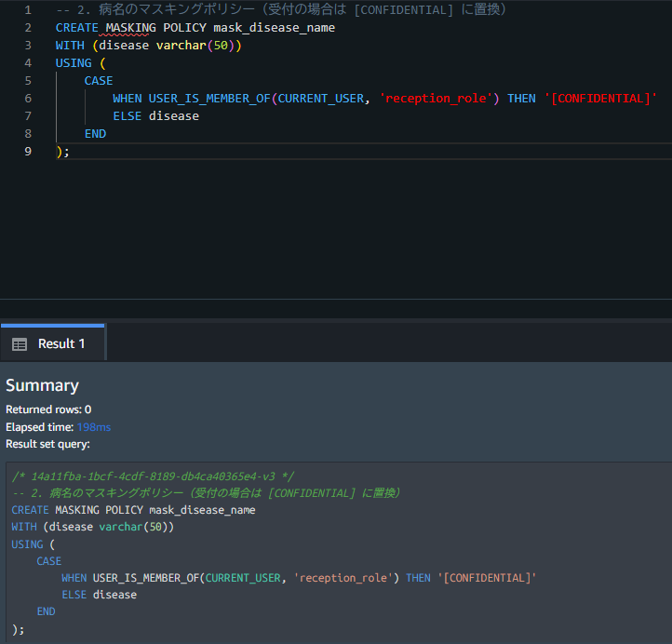Select line number 9 in the editor gutter
The height and width of the screenshot is (644, 672).
tap(28, 151)
